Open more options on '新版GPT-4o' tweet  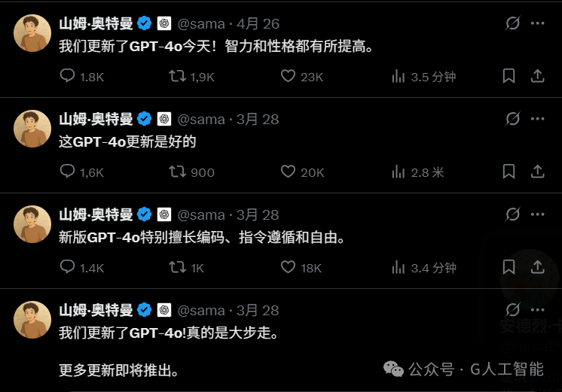click(538, 214)
